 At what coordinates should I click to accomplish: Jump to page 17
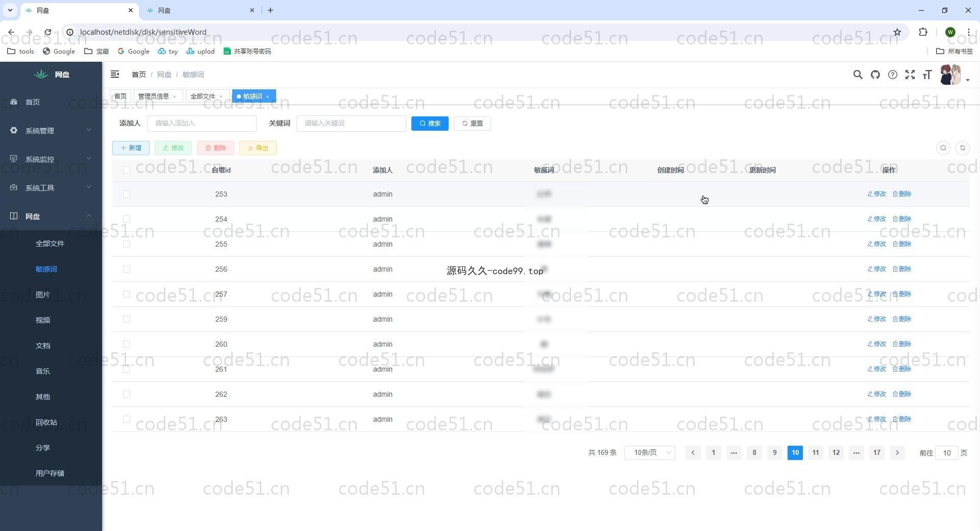pyautogui.click(x=877, y=453)
